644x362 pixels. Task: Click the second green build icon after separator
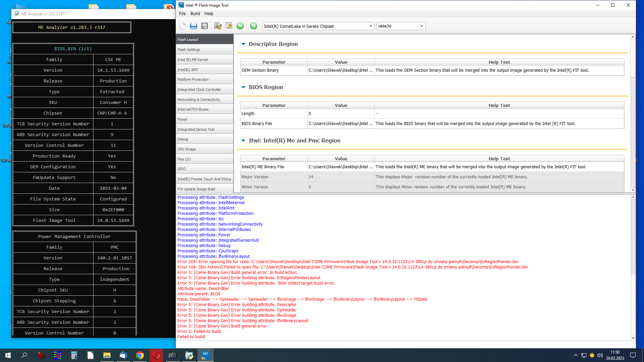coord(254,26)
